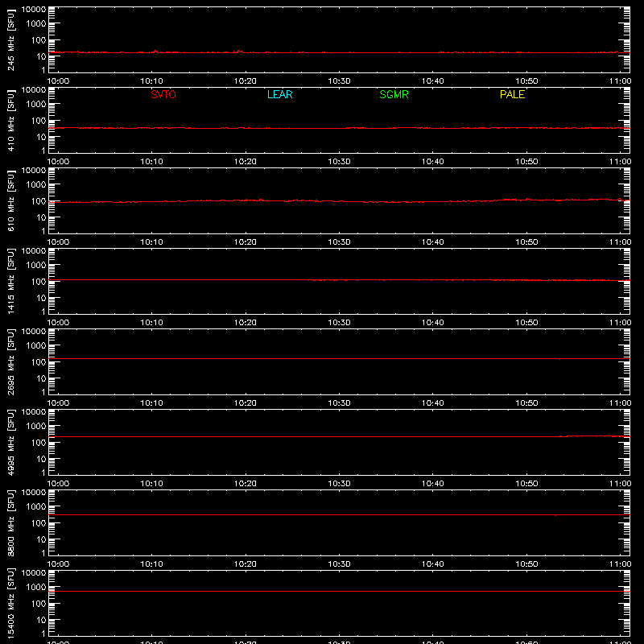
Task: Select the 2695 MHz [SFU] axis title
Action: pyautogui.click(x=10, y=361)
